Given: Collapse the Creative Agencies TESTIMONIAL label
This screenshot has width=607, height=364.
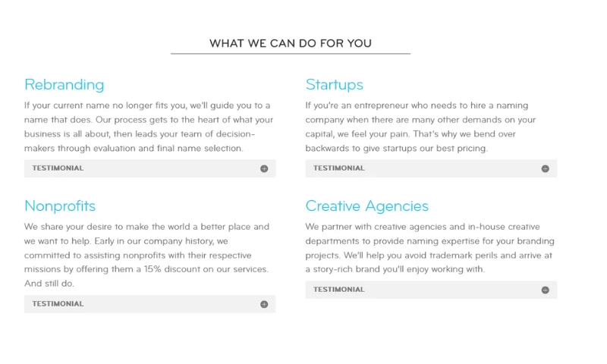Looking at the screenshot, I should coord(339,290).
